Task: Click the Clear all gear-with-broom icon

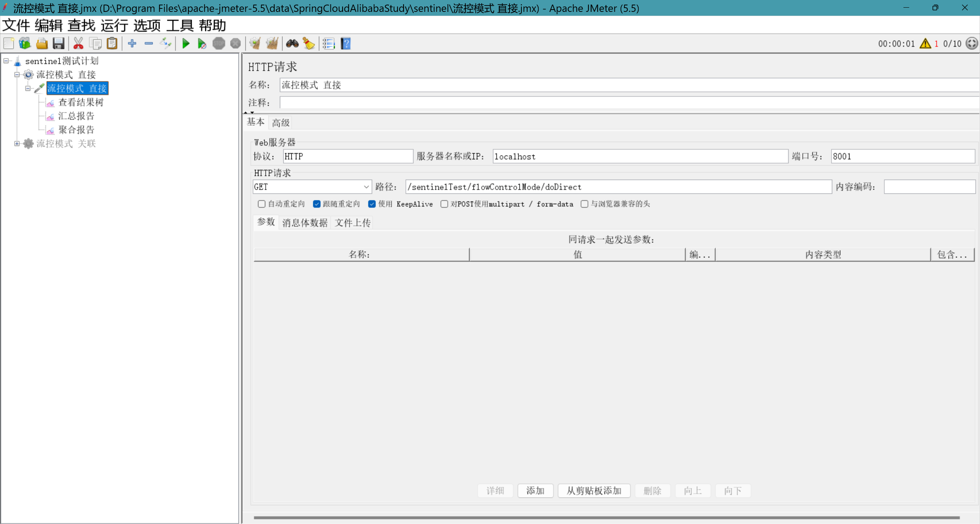Action: click(x=272, y=43)
